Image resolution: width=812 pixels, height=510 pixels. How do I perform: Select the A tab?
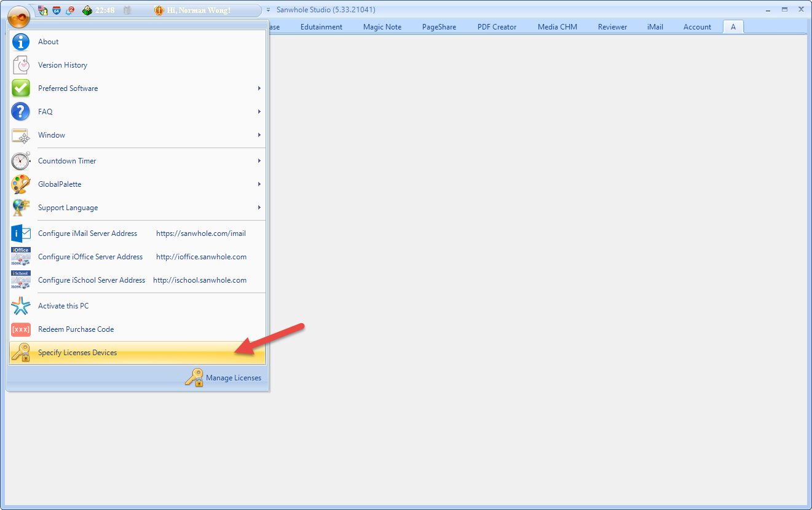(733, 26)
